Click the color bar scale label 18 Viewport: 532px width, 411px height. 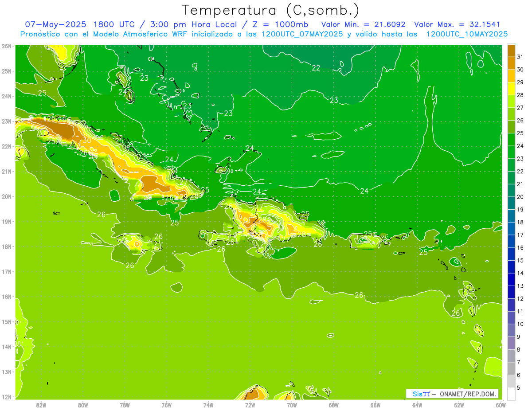(520, 222)
